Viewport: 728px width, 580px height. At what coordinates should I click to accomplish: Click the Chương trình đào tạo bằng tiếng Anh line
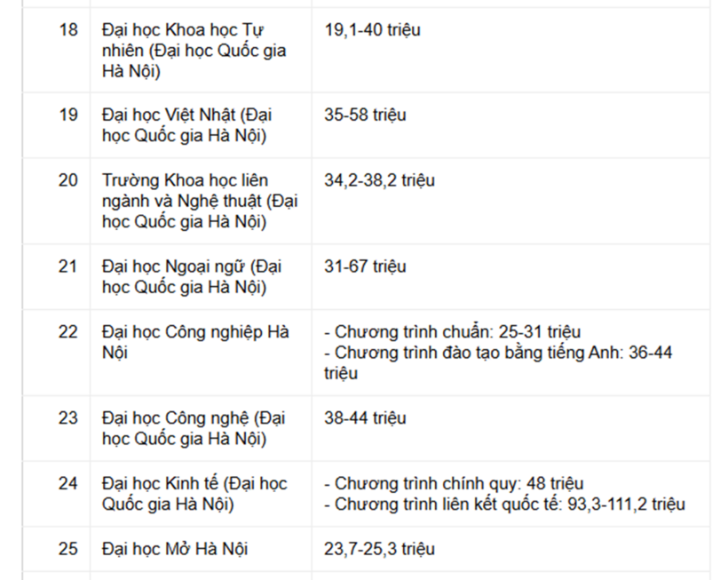click(x=497, y=353)
